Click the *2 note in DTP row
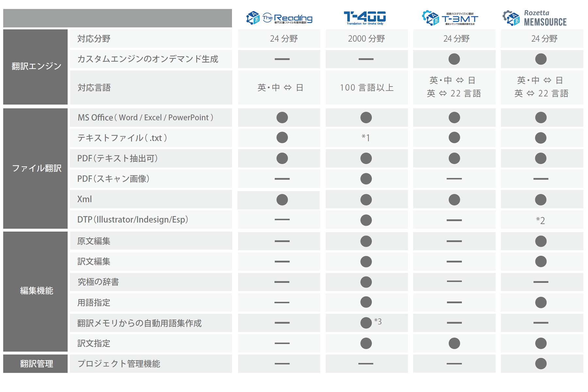 pos(540,220)
